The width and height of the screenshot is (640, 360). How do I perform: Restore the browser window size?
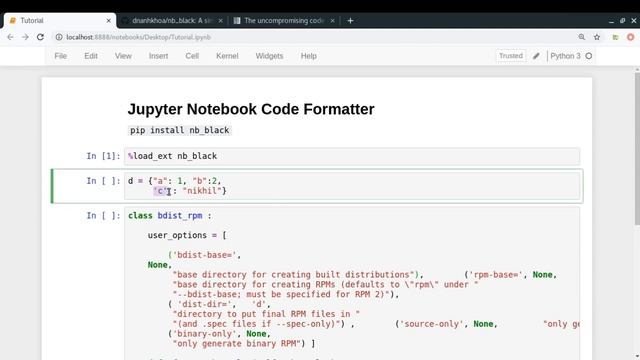pyautogui.click(x=622, y=20)
